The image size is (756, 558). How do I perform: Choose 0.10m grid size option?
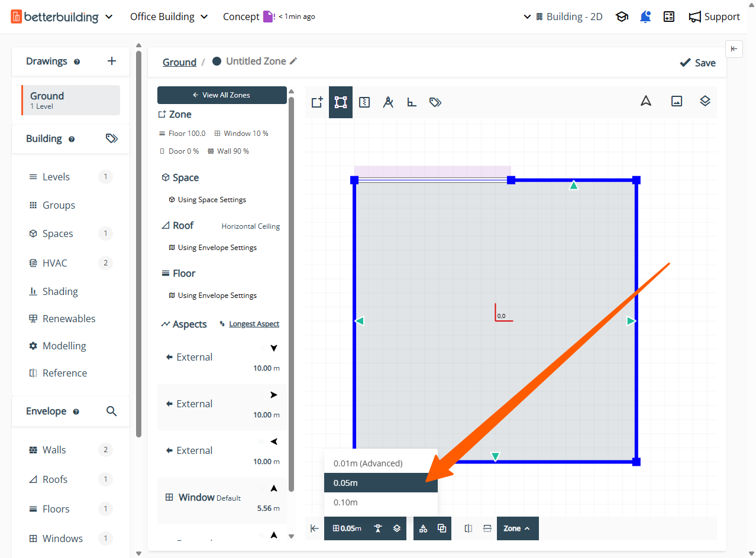coord(345,502)
